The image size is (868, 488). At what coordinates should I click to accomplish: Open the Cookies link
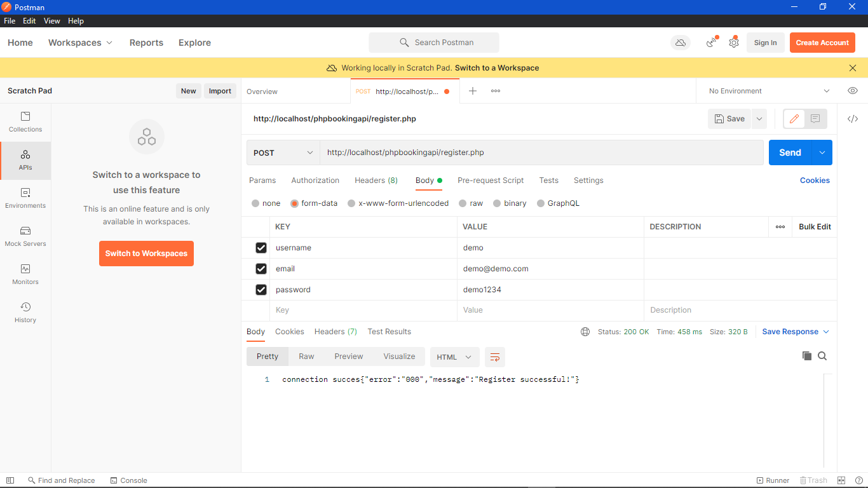tap(815, 180)
